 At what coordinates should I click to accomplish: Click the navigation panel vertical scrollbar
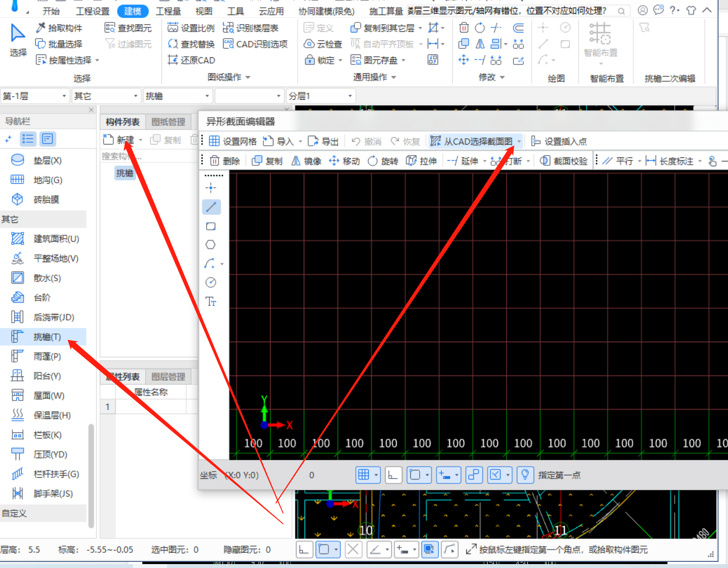click(x=91, y=476)
